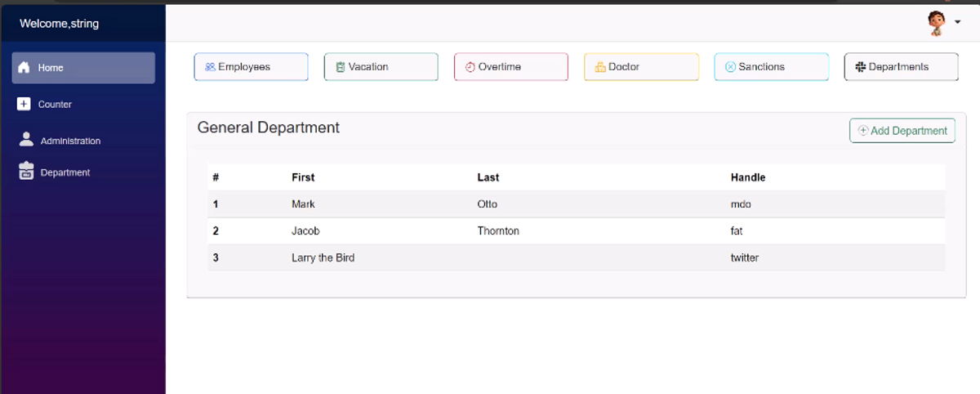Click the X-circle icon on Sanctions button

730,67
